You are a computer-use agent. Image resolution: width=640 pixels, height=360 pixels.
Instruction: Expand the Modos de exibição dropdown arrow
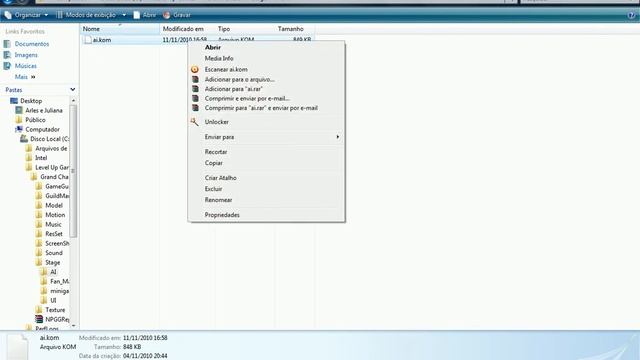pos(124,15)
